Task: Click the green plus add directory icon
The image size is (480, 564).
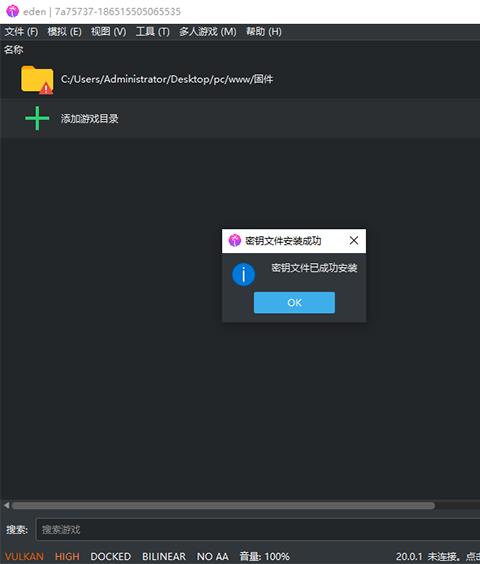Action: pos(37,118)
